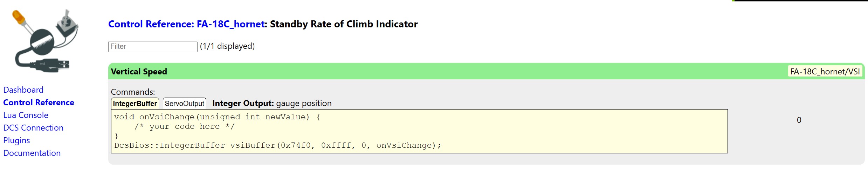Open the Dashboard page

click(x=23, y=90)
